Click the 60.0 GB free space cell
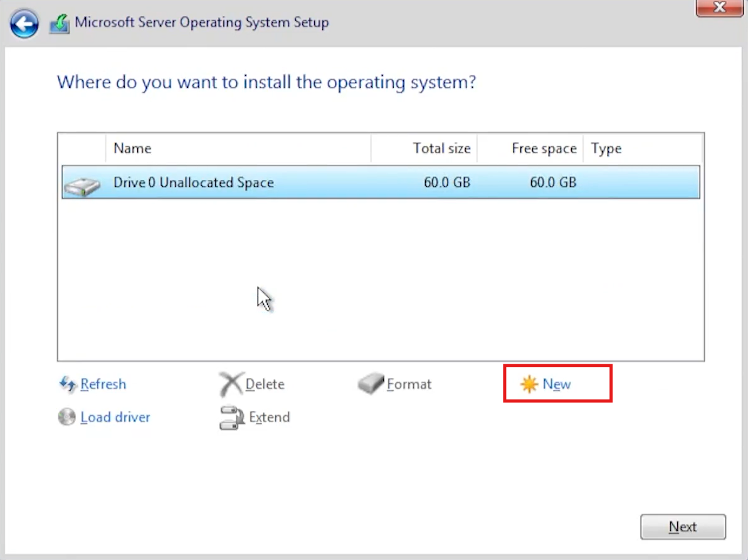Image resolution: width=748 pixels, height=560 pixels. (553, 182)
